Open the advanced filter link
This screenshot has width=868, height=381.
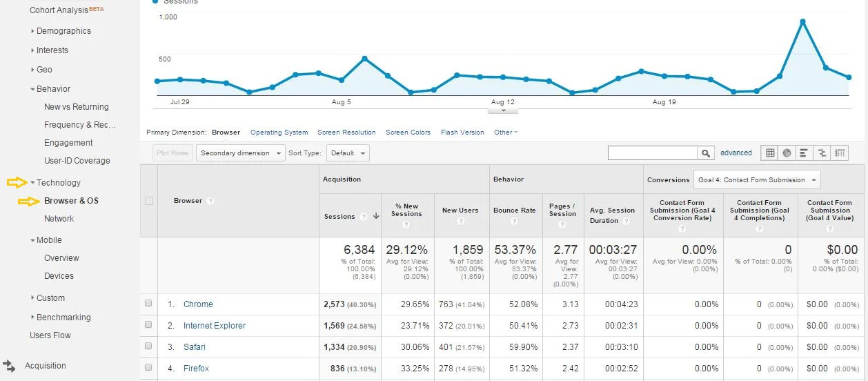pyautogui.click(x=736, y=153)
